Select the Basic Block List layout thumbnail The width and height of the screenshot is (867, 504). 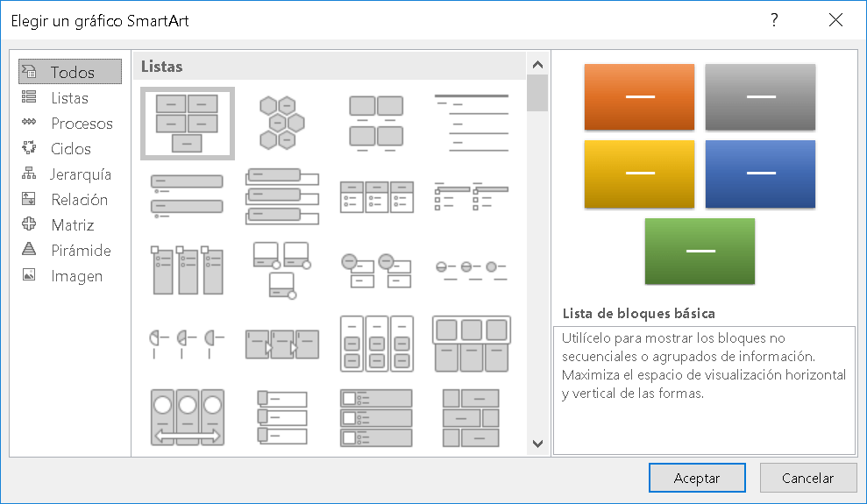tap(188, 124)
